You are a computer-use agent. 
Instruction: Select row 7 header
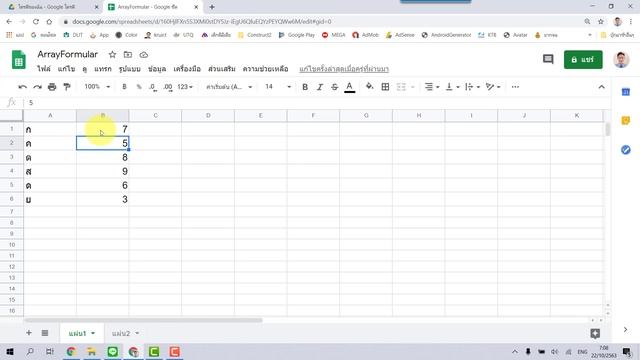[x=11, y=211]
